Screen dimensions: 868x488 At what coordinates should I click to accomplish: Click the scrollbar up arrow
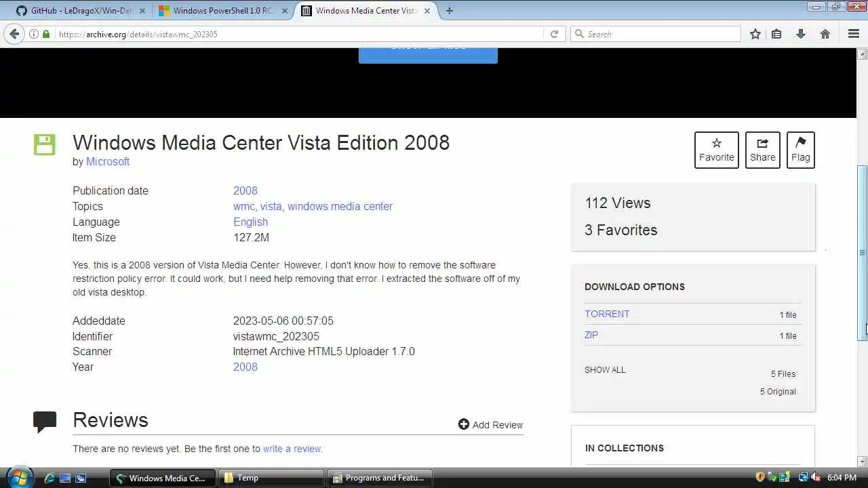tap(862, 54)
